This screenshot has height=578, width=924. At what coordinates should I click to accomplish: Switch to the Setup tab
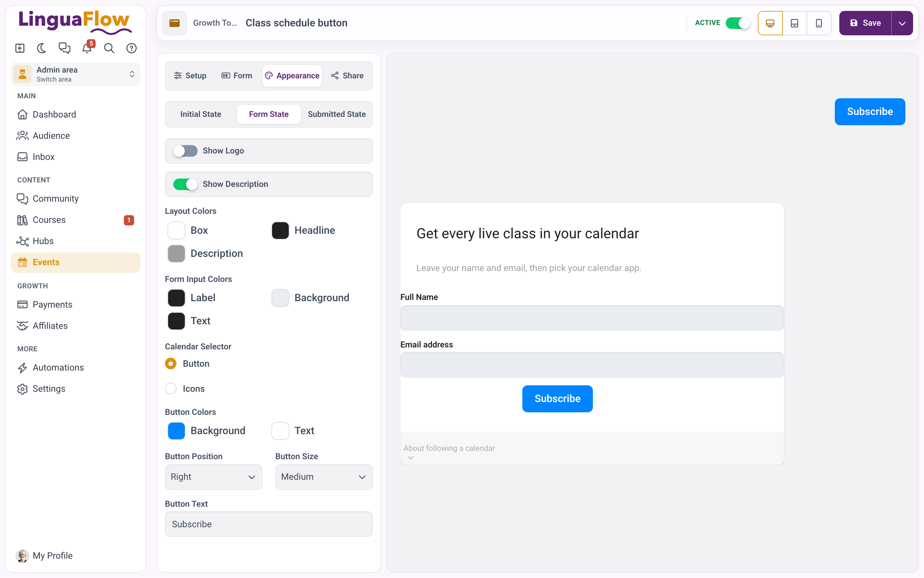click(x=190, y=76)
